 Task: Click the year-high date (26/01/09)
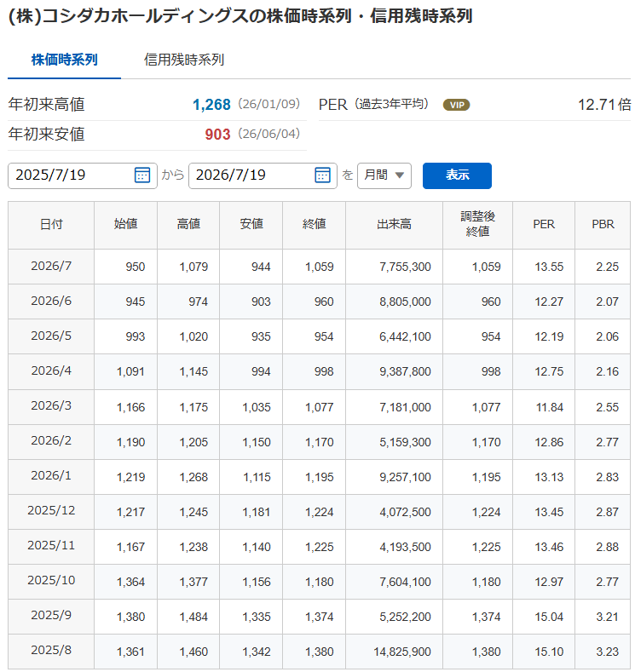[268, 104]
